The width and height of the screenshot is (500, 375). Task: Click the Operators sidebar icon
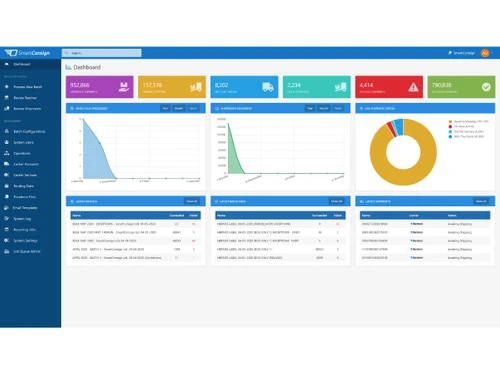click(6, 153)
